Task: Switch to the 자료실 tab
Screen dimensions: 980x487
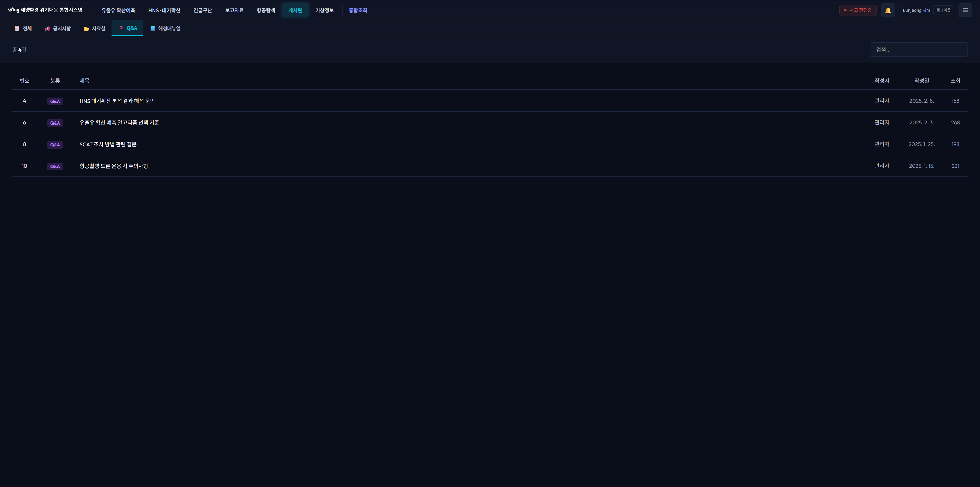Action: (x=94, y=29)
